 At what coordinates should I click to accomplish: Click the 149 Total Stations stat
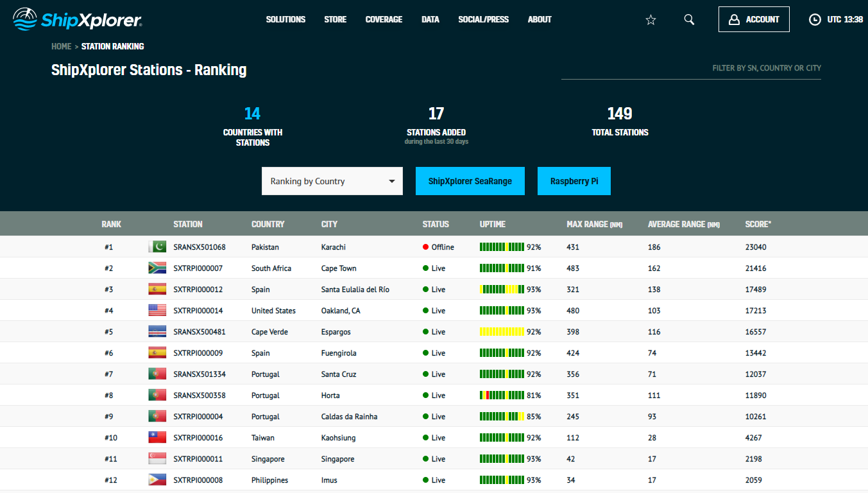[x=620, y=121]
